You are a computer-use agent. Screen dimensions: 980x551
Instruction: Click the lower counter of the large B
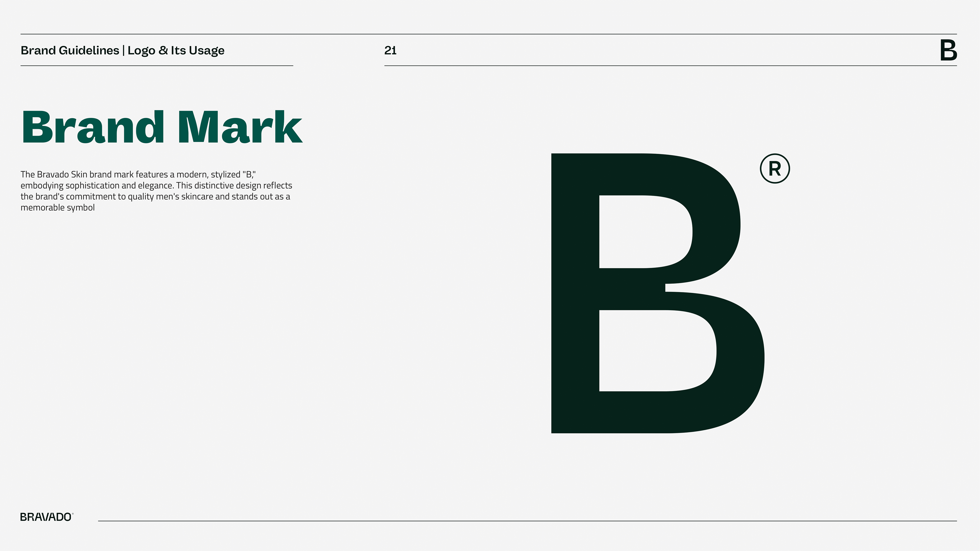tap(654, 350)
